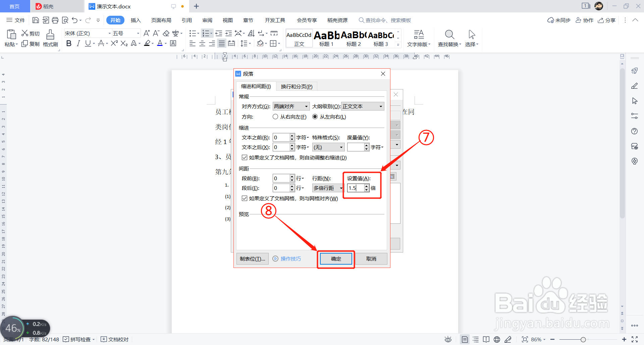Click the 协作 collaborate button
The height and width of the screenshot is (345, 644).
click(584, 20)
